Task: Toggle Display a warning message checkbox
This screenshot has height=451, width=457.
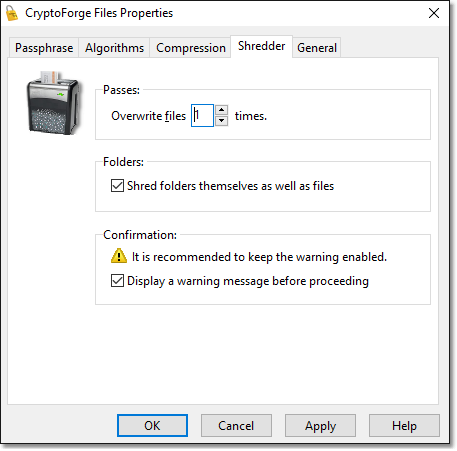Action: click(x=117, y=281)
